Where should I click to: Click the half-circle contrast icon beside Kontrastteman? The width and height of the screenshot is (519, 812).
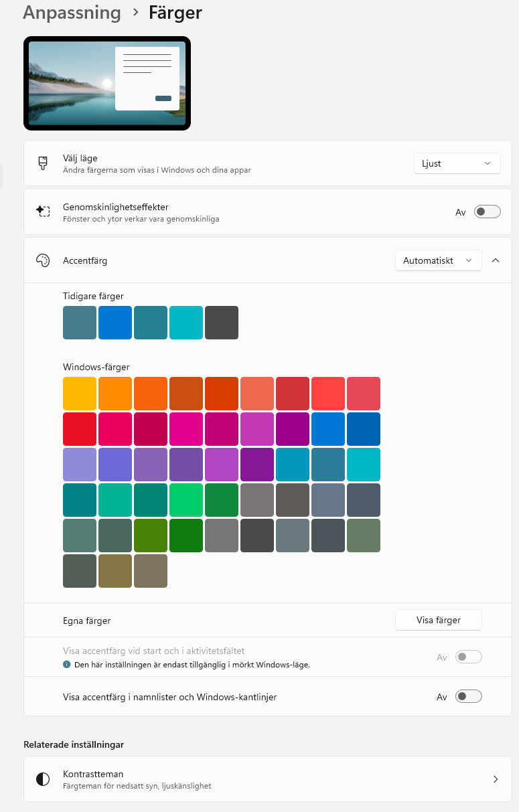coord(43,779)
